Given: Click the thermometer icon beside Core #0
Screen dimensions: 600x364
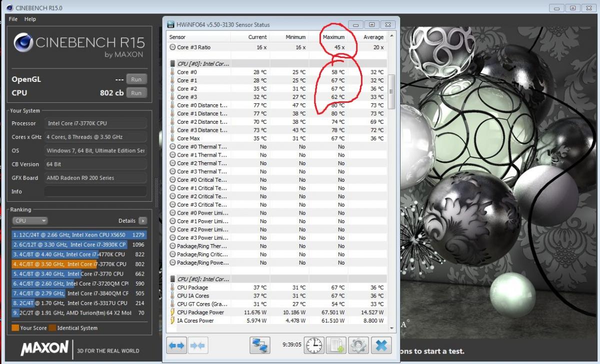Looking at the screenshot, I should pyautogui.click(x=172, y=72).
